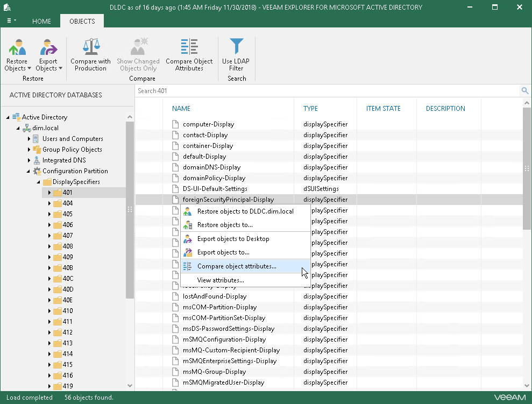Select the mSMQMigratedUser-Display row

329,382
